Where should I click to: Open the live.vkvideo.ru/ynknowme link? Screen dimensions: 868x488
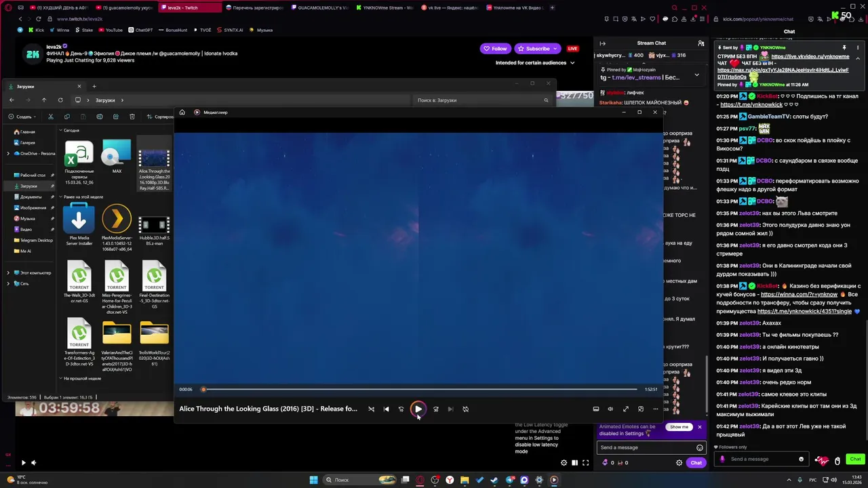810,56
